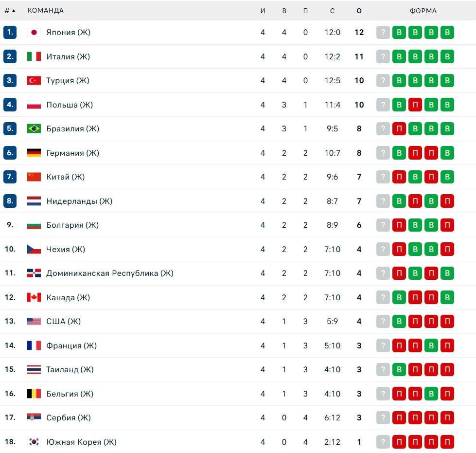The height and width of the screenshot is (453, 476).
Task: Open Сербия (Ж) team link
Action: pyautogui.click(x=68, y=417)
